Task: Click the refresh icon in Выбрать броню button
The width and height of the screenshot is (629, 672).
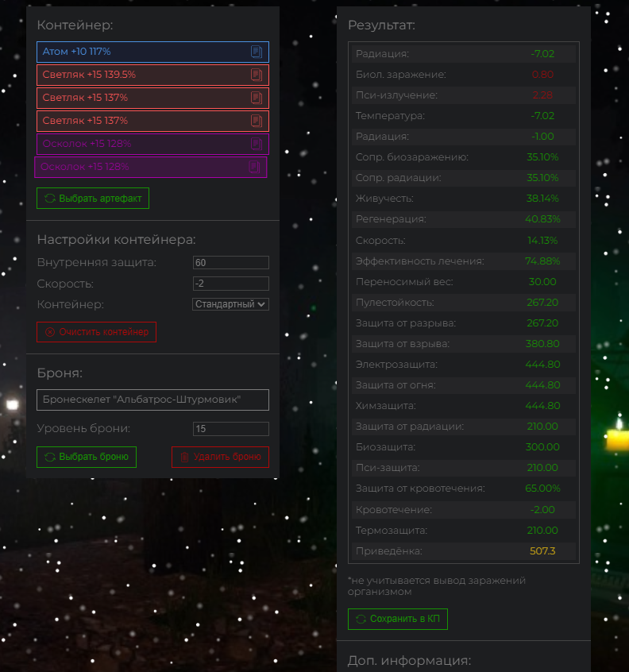Action: point(50,457)
